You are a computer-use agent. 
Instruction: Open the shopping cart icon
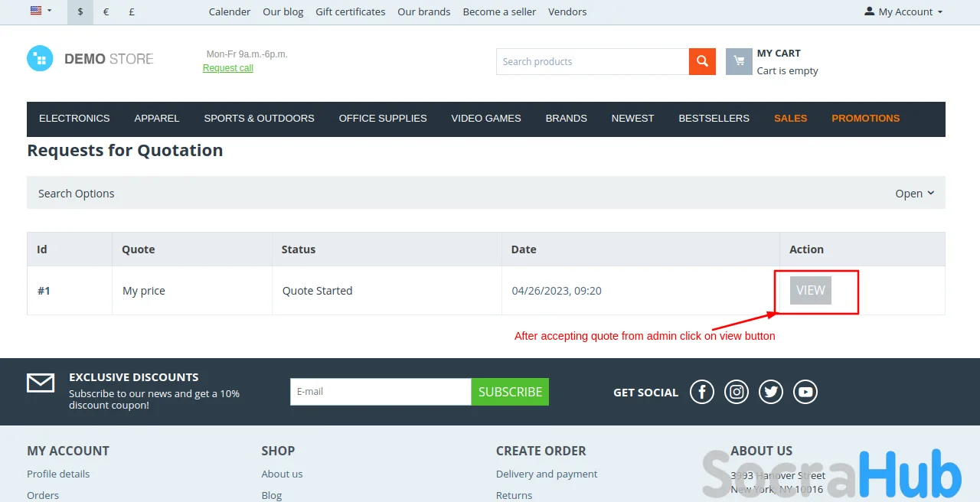(739, 62)
